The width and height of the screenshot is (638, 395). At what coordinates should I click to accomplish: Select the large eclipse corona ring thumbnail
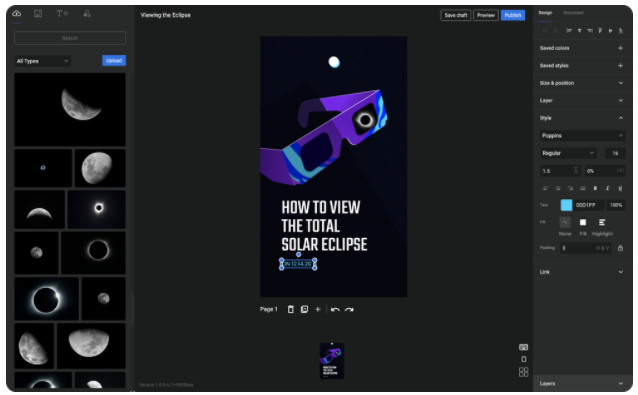pos(46,299)
